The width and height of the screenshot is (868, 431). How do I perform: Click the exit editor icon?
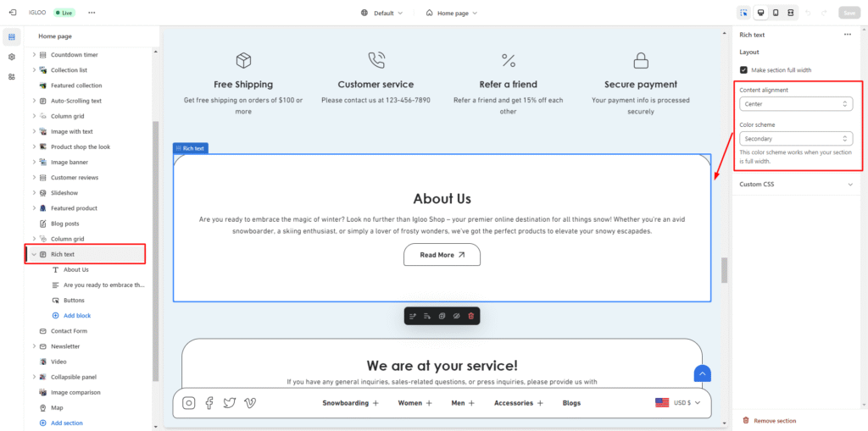coord(12,13)
